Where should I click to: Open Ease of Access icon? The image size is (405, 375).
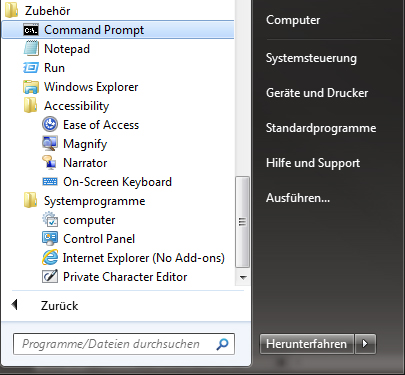tap(50, 125)
